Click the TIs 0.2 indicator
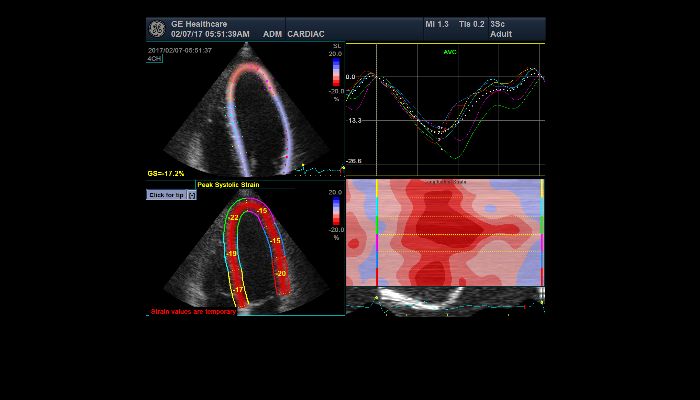 pos(470,23)
